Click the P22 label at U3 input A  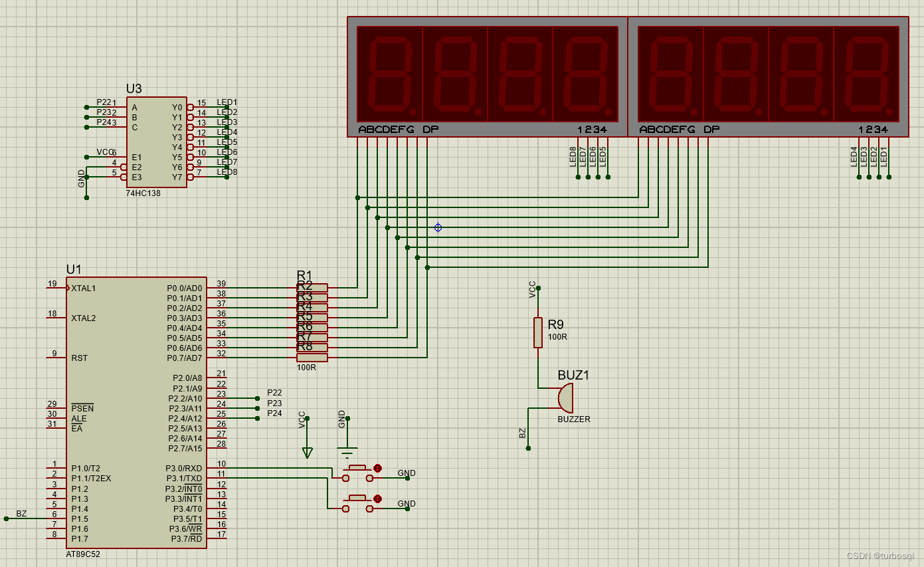104,102
